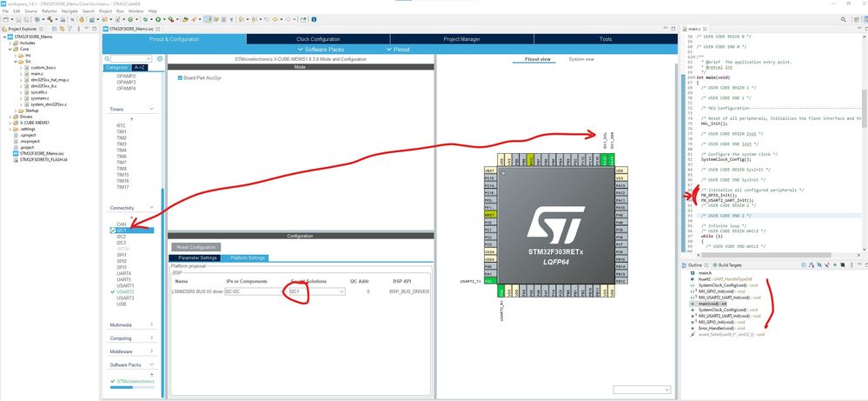Switch to Project Manager tab
Viewport: 868px width, 401px height.
[461, 39]
